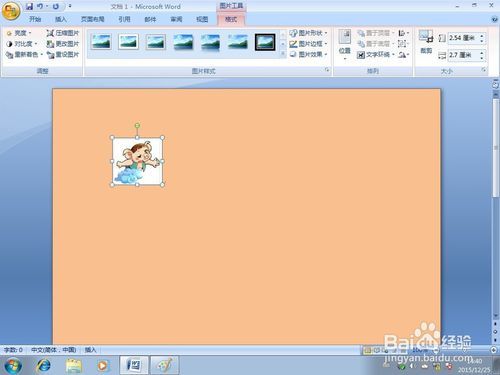Image resolution: width=500 pixels, height=375 pixels.
Task: Open picture styles group dialog launcher
Action: pyautogui.click(x=327, y=70)
